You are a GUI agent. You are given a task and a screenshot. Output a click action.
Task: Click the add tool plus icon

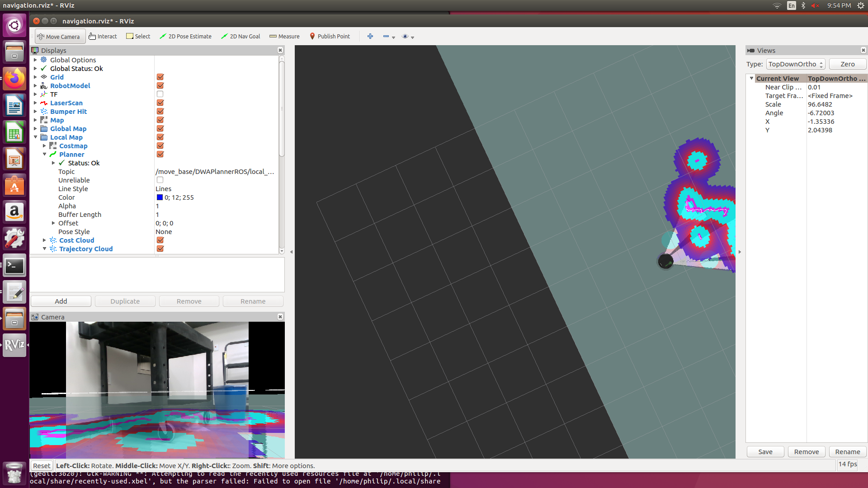(x=370, y=37)
